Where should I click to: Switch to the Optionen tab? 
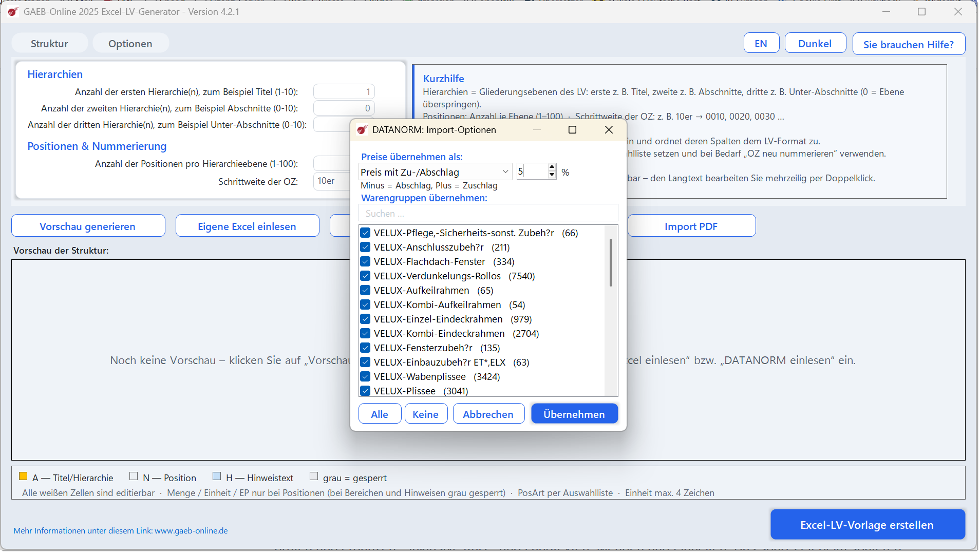130,44
